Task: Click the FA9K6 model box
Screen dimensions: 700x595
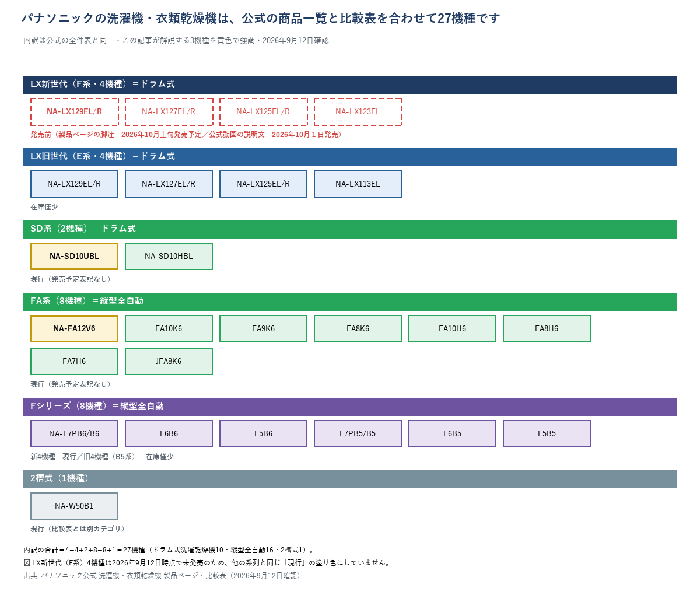Action: pyautogui.click(x=264, y=329)
